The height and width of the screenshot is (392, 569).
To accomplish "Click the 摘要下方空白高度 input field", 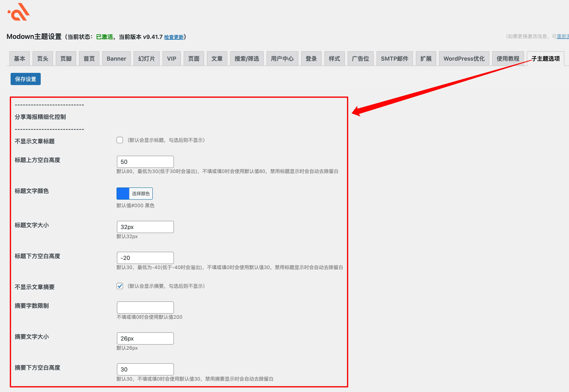I will pos(145,369).
